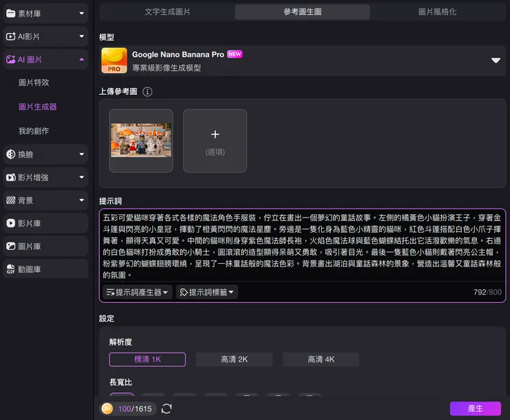Click the 792/800 character count
Viewport: 510px width, 420px height.
pos(487,292)
